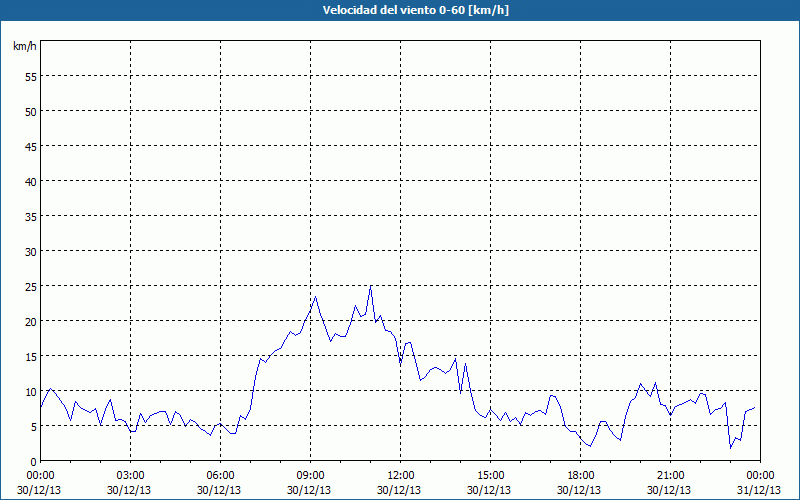Click the 30/12/13 date under 03:00
Image resolution: width=800 pixels, height=500 pixels.
tap(129, 490)
